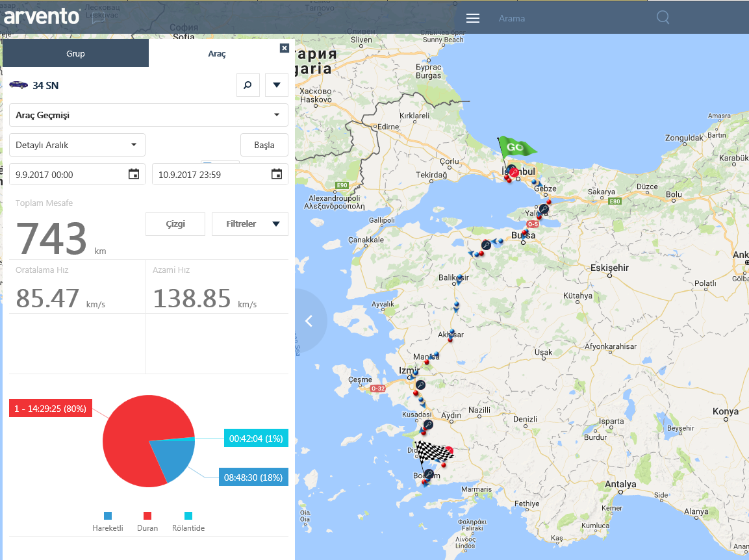Open the vehicle options down-arrow button
The image size is (749, 560).
[x=277, y=85]
